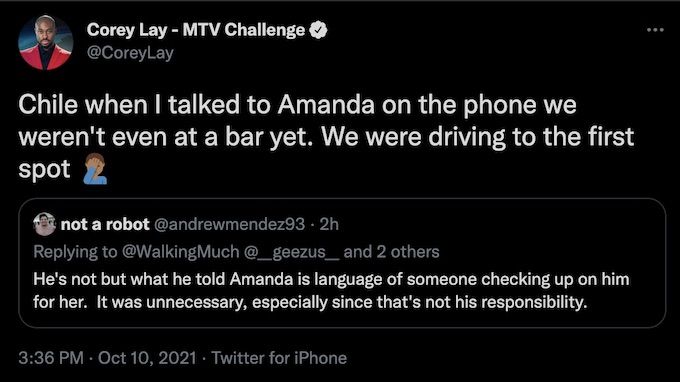Open the @WalkingMuch mention link

pyautogui.click(x=180, y=252)
